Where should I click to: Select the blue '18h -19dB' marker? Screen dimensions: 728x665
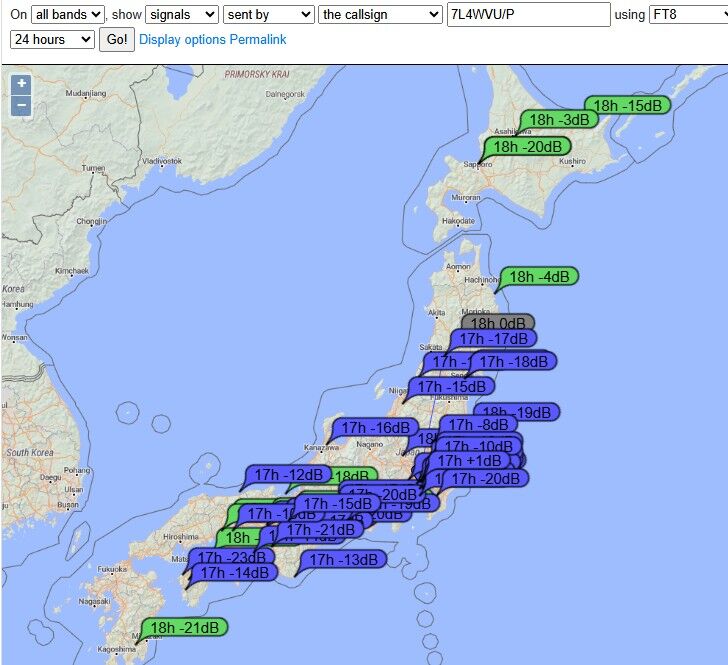517,410
